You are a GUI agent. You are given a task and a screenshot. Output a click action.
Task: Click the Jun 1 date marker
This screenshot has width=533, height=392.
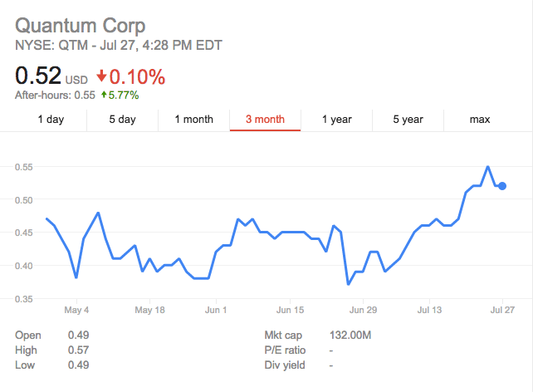[216, 310]
